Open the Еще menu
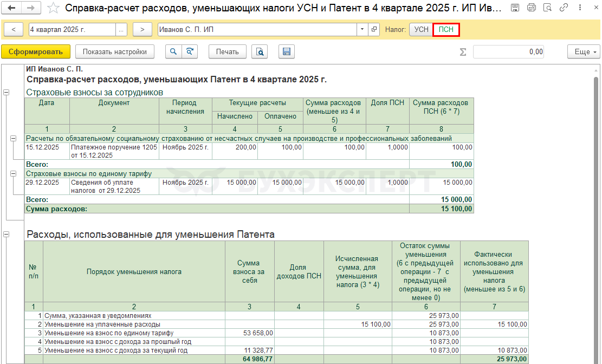 pos(583,52)
